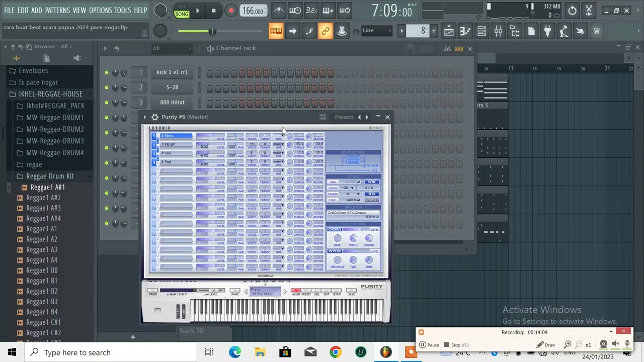
Task: Click Purity MIXER page button
Action: click(296, 291)
